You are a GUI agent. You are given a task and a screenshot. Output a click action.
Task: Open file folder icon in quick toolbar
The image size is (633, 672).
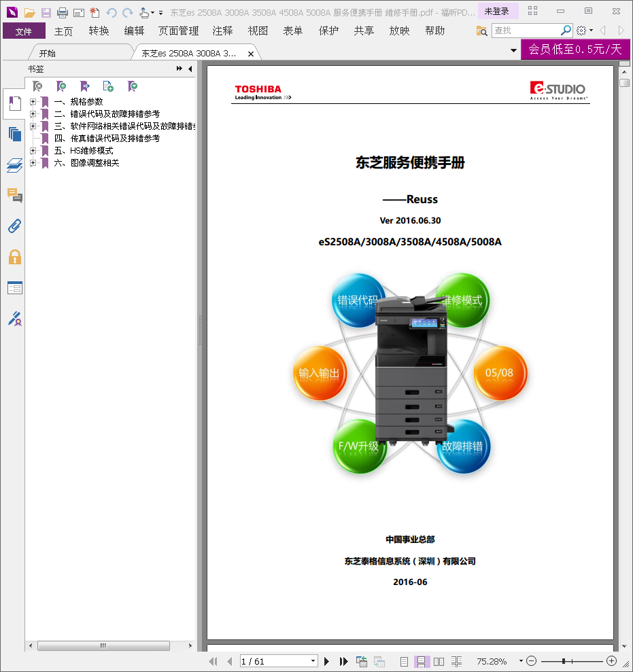(30, 12)
